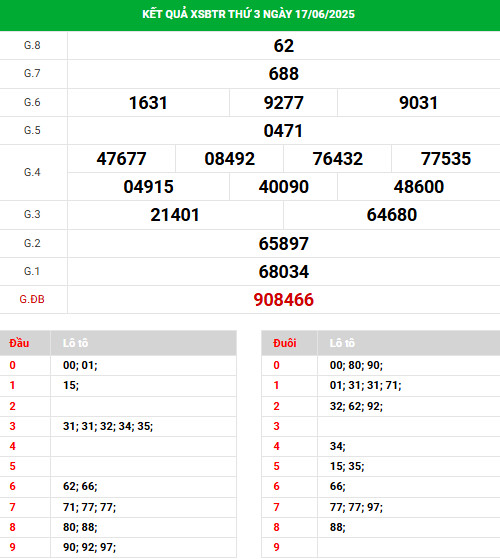Click the green XSBTR results header
The image size is (500, 559).
click(x=250, y=15)
